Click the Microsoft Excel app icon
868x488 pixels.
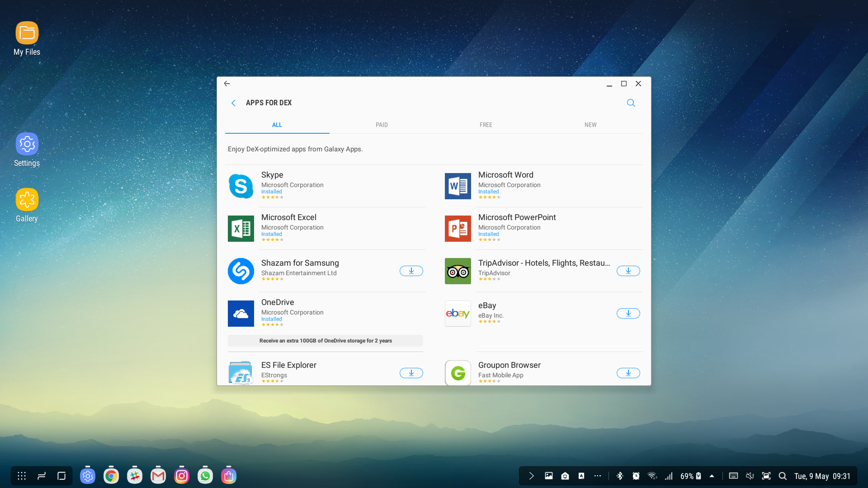click(241, 229)
